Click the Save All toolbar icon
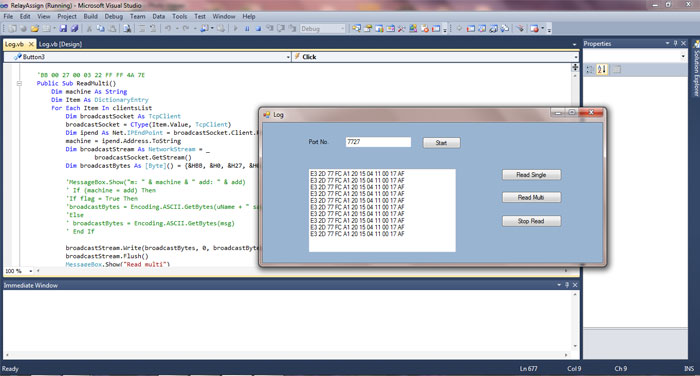The width and height of the screenshot is (700, 376). pyautogui.click(x=74, y=29)
